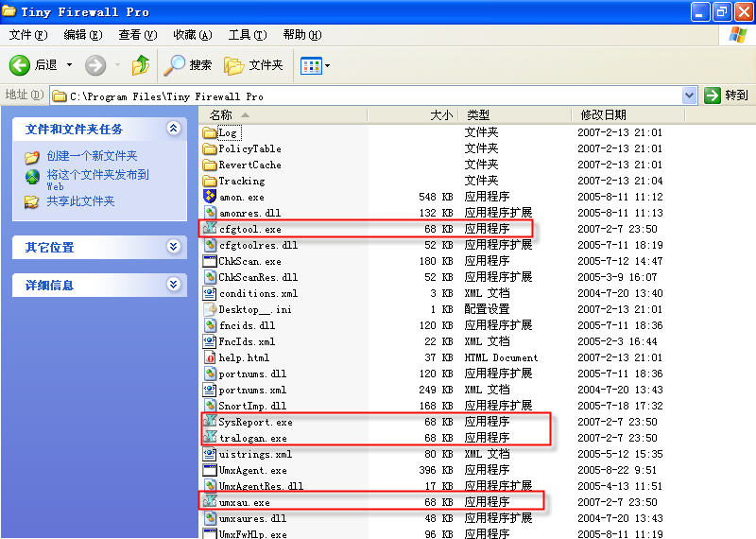
Task: Open the 编辑(E) menu
Action: pos(83,35)
